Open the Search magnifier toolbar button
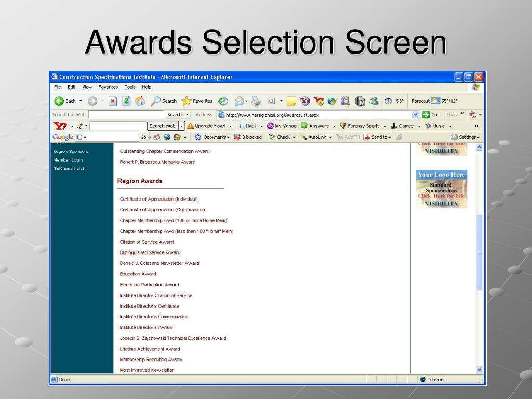Screen dimensions: 532x399 pyautogui.click(x=164, y=101)
